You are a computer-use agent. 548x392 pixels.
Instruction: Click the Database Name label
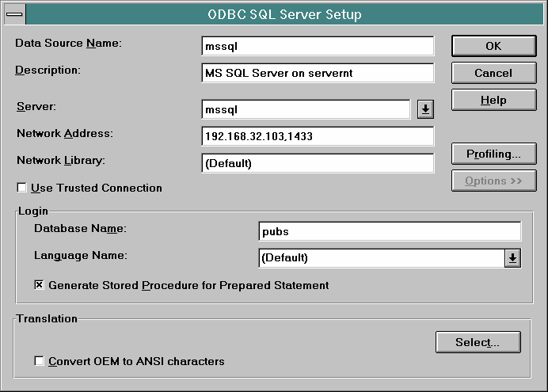pos(81,229)
